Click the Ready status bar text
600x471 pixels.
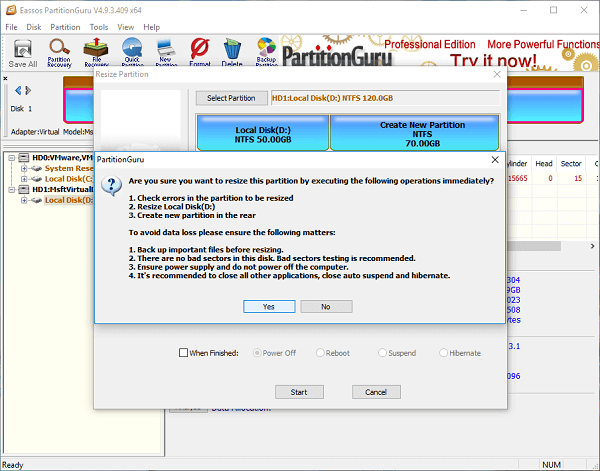pyautogui.click(x=13, y=465)
